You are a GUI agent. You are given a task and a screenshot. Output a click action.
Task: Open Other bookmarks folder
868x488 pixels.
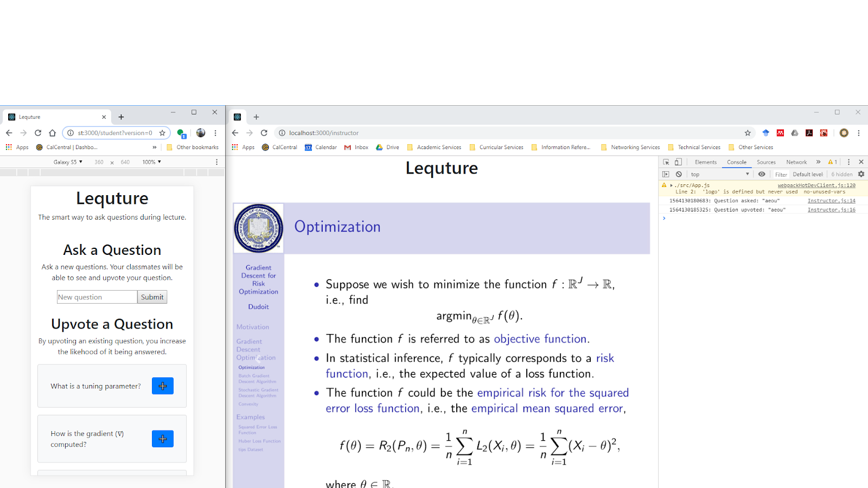[193, 147]
